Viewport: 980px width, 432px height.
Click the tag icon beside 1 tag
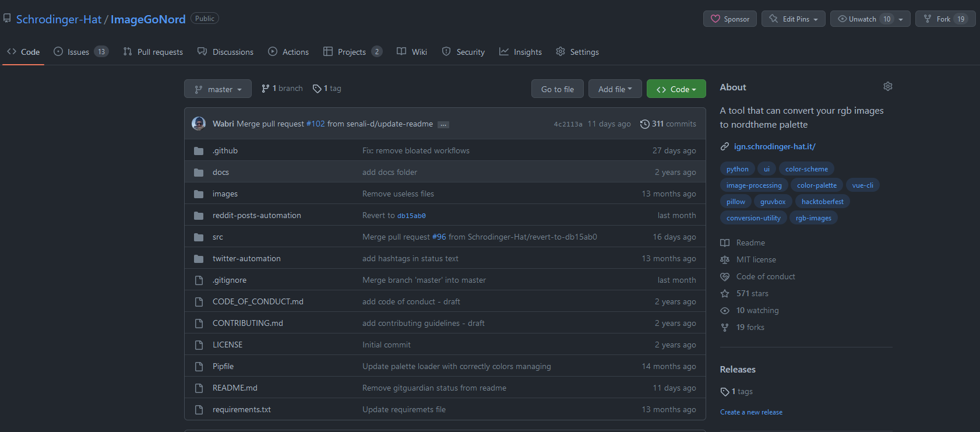[x=317, y=89]
